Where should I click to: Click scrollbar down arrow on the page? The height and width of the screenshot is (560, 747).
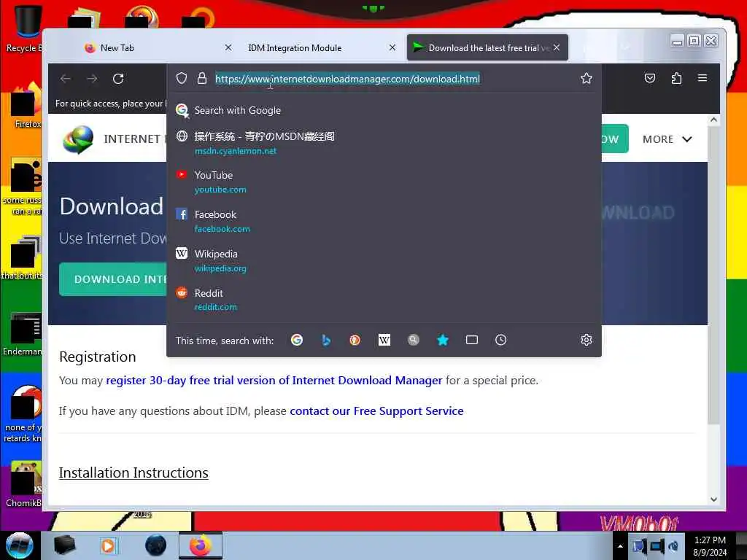[x=713, y=499]
